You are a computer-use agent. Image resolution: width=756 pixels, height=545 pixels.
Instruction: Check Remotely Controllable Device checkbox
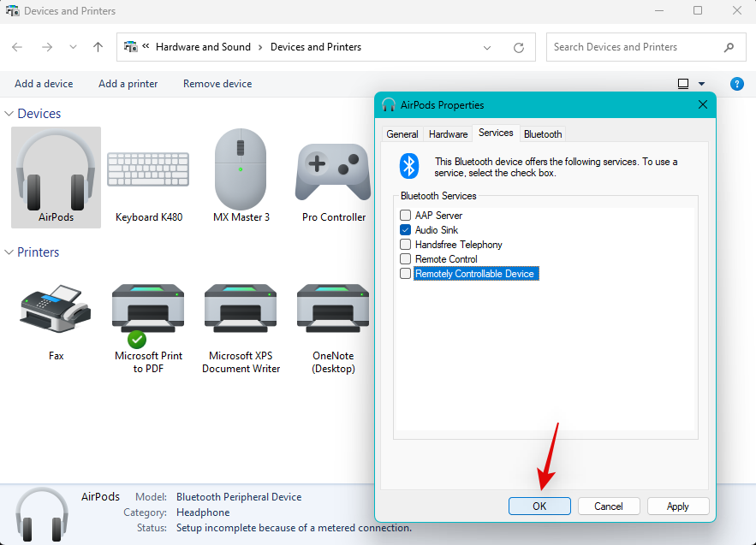(x=406, y=273)
